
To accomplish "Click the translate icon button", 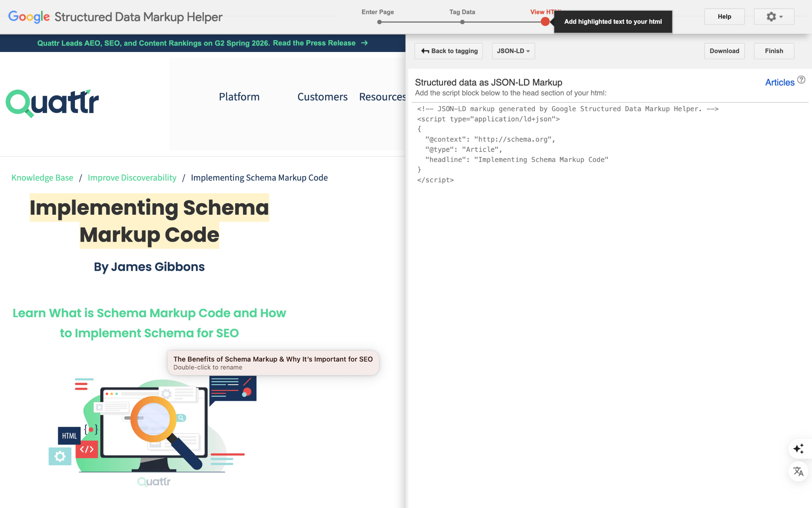I will pyautogui.click(x=798, y=471).
